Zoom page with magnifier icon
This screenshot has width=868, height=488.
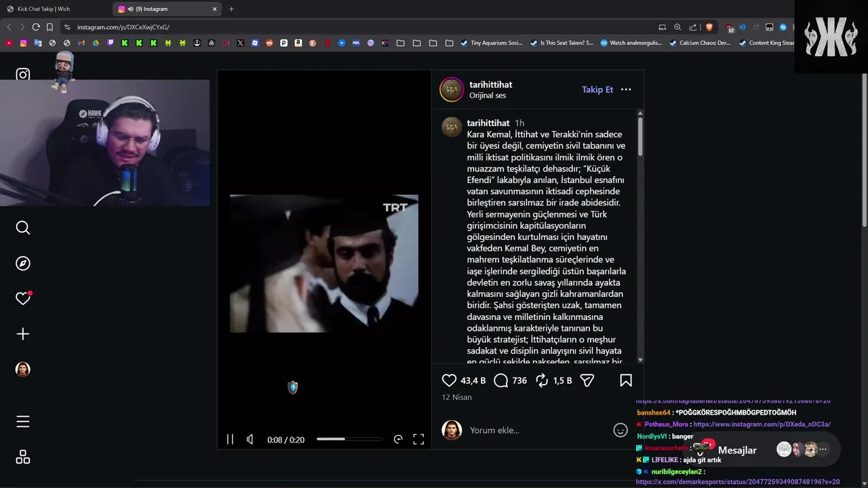(677, 27)
